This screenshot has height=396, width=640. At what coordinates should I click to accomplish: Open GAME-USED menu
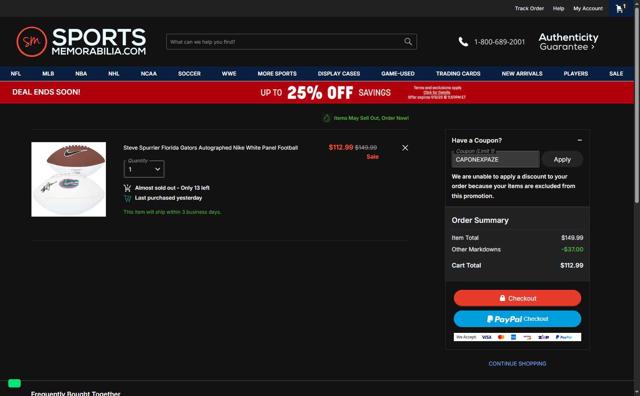tap(398, 73)
